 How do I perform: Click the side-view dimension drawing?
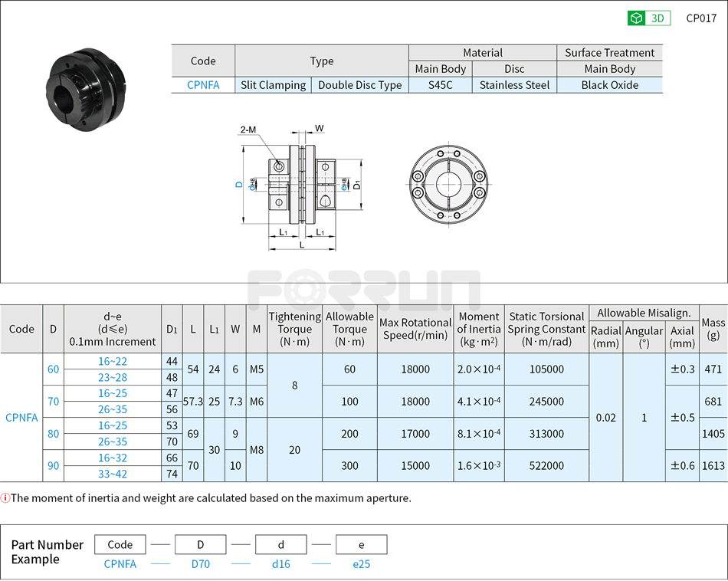click(x=301, y=188)
